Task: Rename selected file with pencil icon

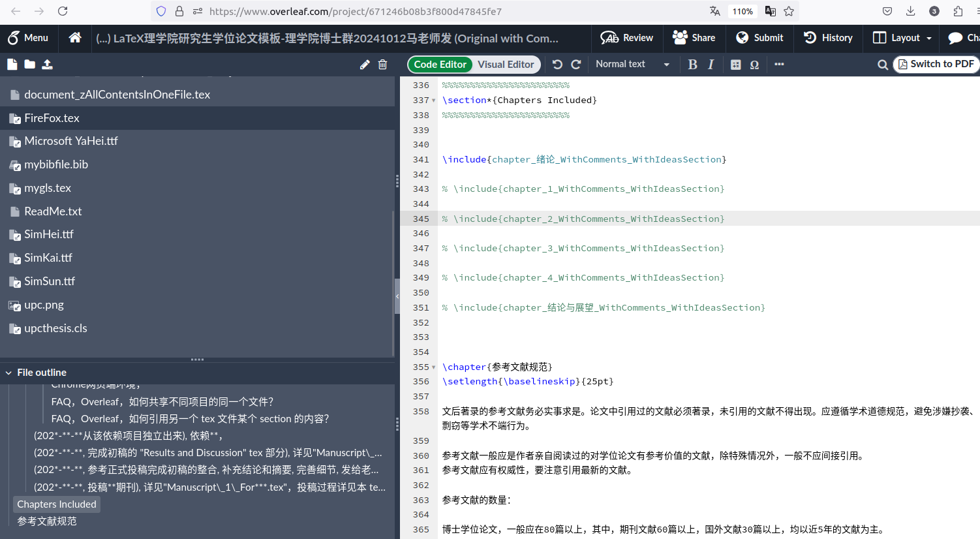Action: [x=365, y=64]
